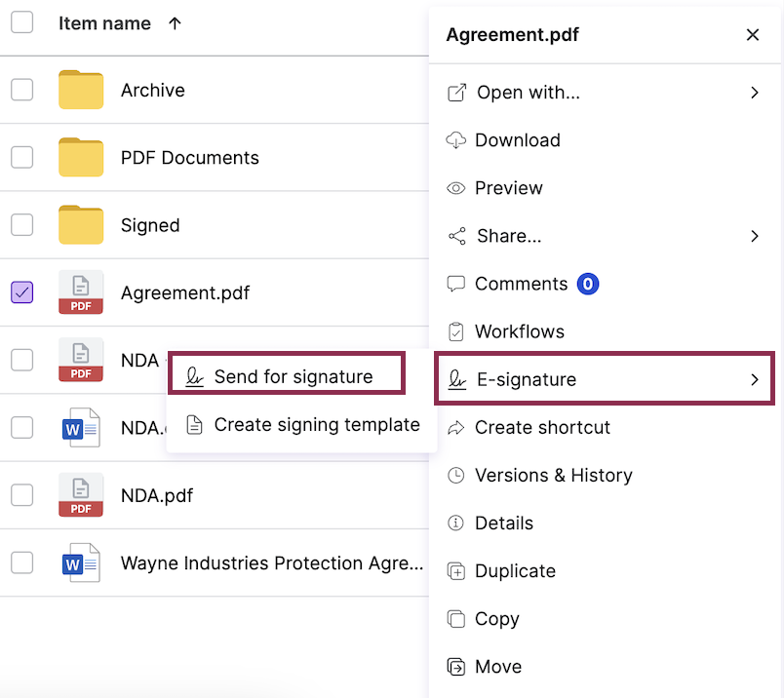This screenshot has height=698, width=784.
Task: Click the E-signature pen icon
Action: point(456,379)
